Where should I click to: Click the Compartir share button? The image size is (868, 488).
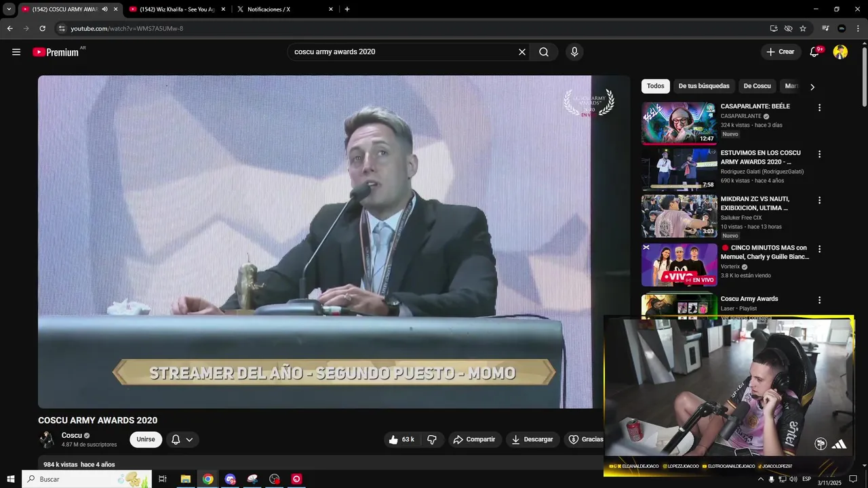(x=475, y=439)
